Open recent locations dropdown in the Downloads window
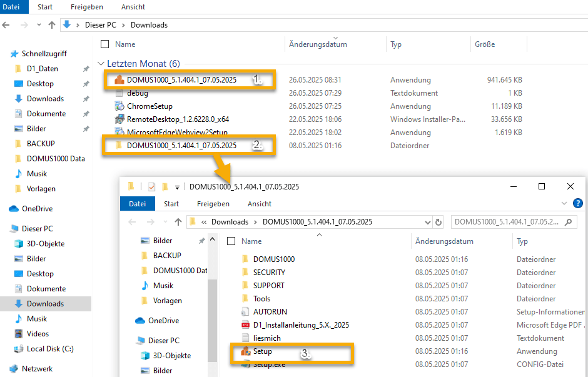 [39, 25]
